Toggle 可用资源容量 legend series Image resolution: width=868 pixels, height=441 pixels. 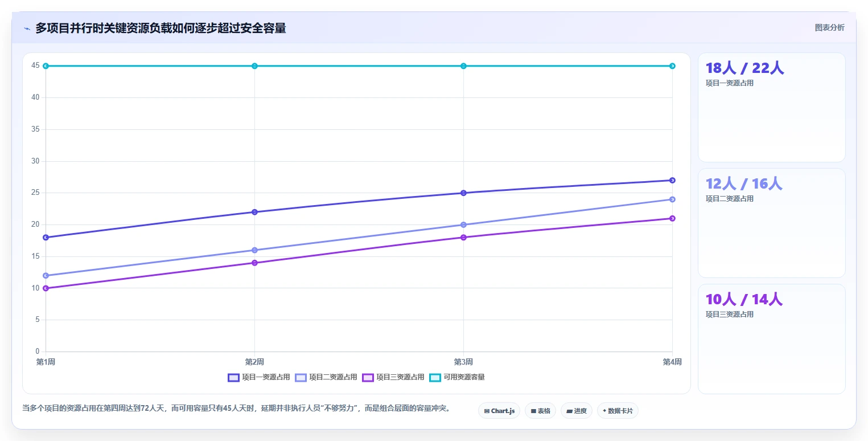457,377
